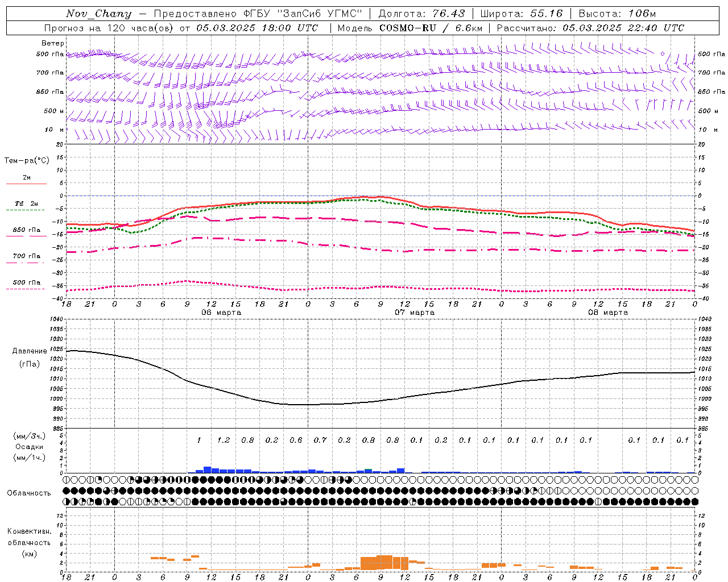Screen dimensions: 728x582
Task: Select the "2м" temperature legend entry
Action: tap(27, 178)
